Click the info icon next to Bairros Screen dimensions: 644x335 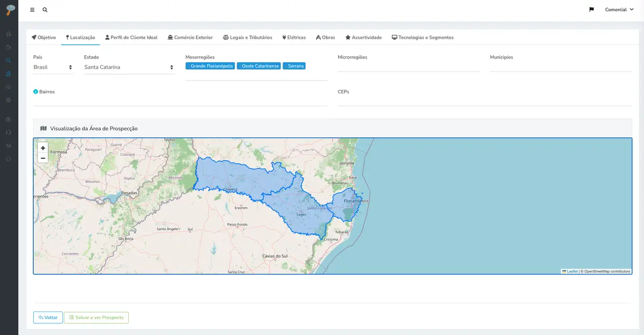[35, 92]
